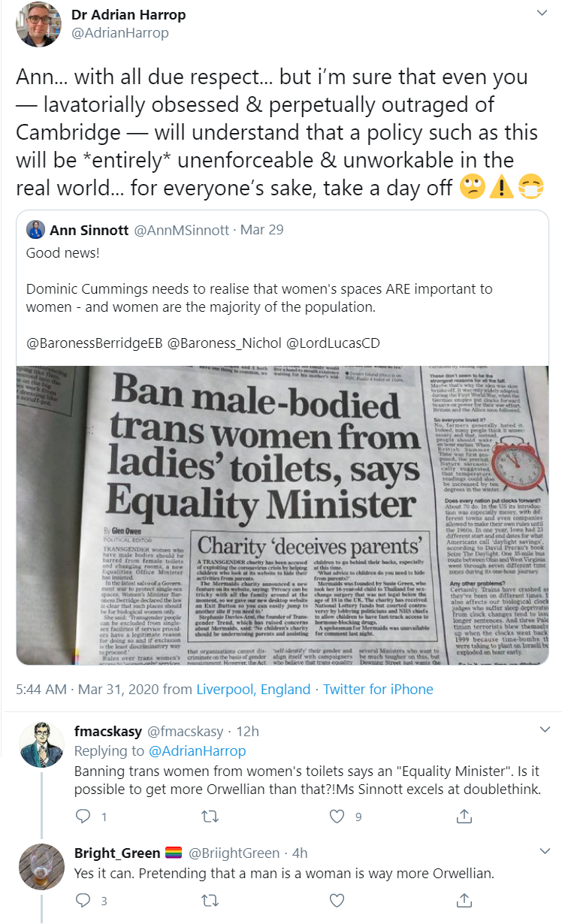The height and width of the screenshot is (924, 562).
Task: View fmacskasy's avatar
Action: point(41,744)
